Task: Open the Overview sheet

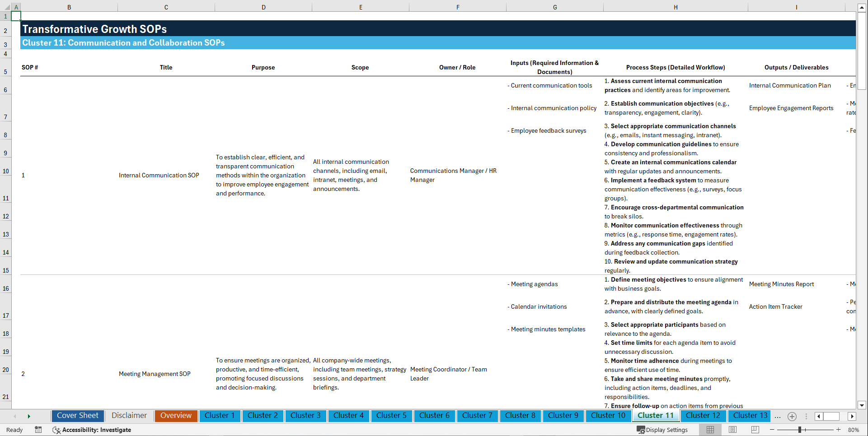Action: coord(176,415)
